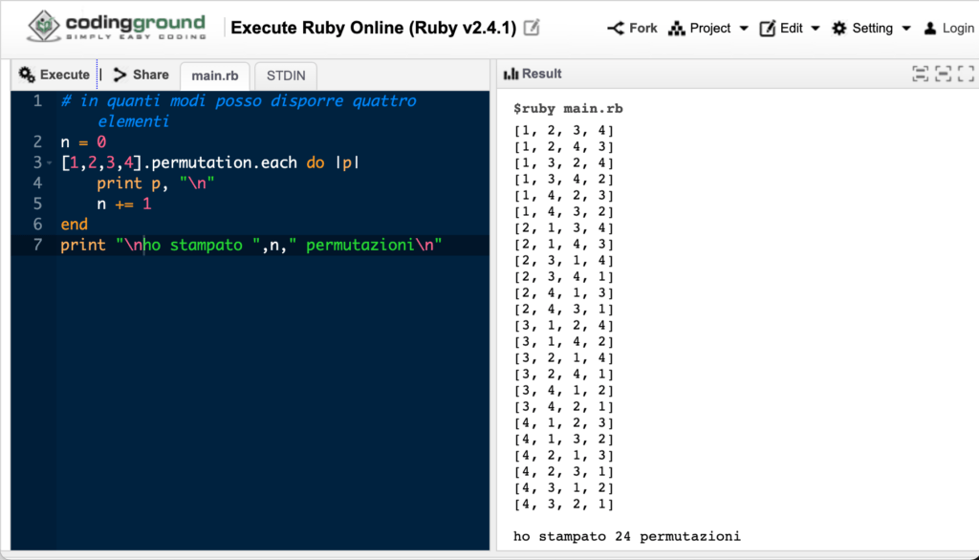Viewport: 979px width, 560px height.
Task: Open the Project dropdown menu
Action: [708, 28]
